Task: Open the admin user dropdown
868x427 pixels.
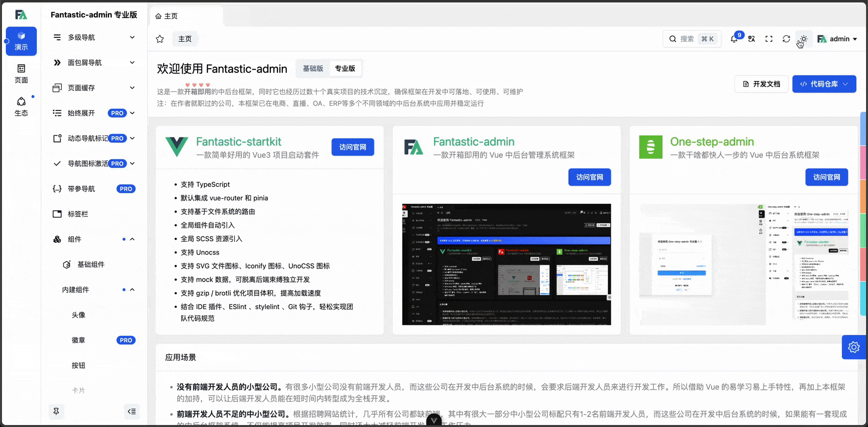Action: 837,39
